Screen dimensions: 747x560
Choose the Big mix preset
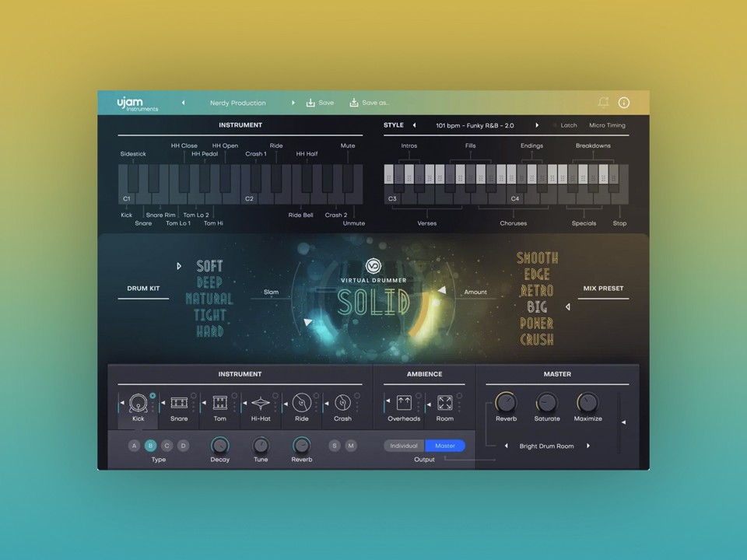click(538, 307)
